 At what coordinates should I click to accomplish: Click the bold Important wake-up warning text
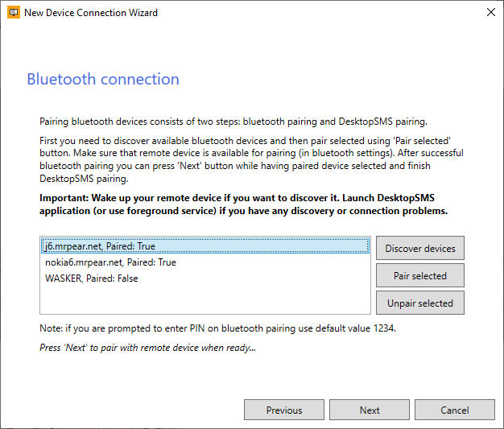point(242,204)
